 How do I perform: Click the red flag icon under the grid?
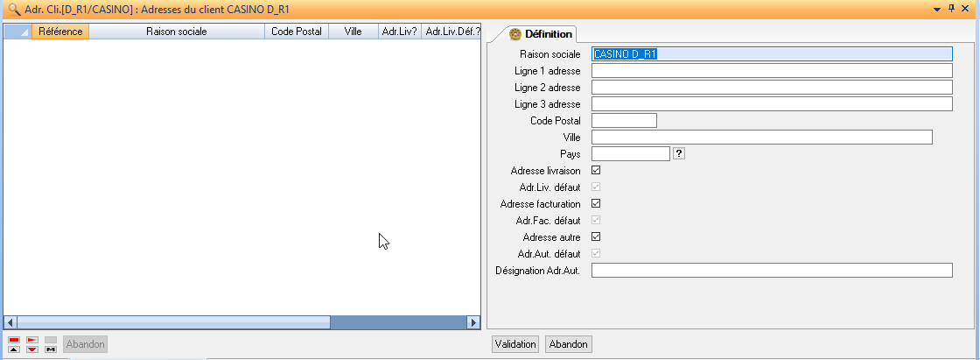(32, 339)
